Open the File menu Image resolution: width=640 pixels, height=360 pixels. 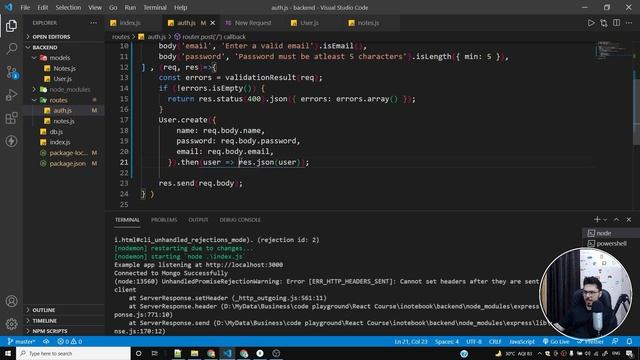point(25,7)
